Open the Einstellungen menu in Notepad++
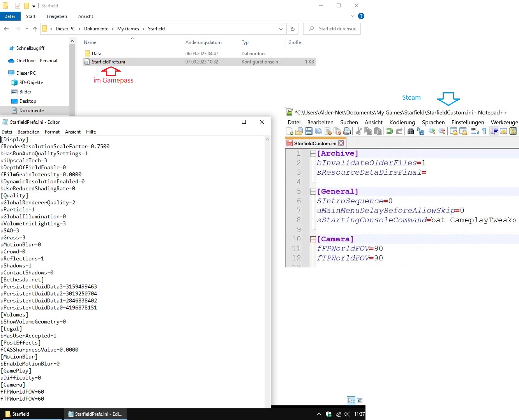The image size is (519, 420). click(468, 122)
